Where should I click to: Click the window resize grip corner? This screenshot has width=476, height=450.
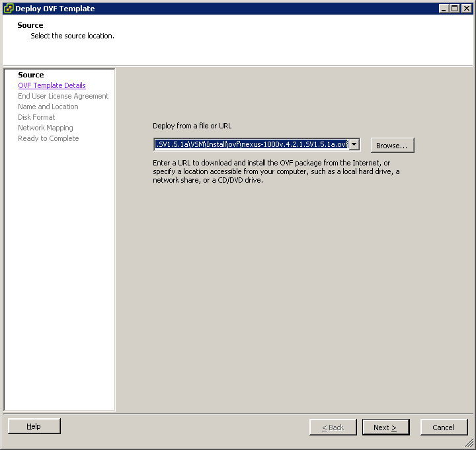(x=469, y=443)
